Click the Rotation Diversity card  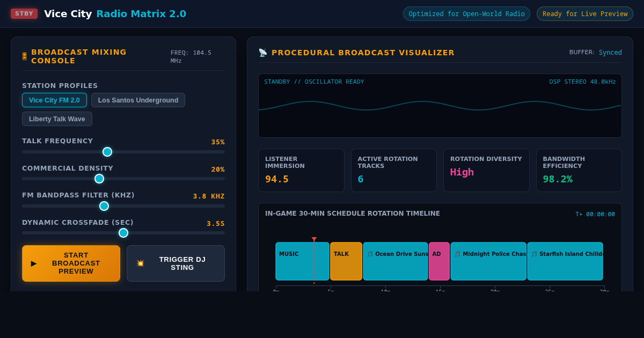tap(486, 170)
